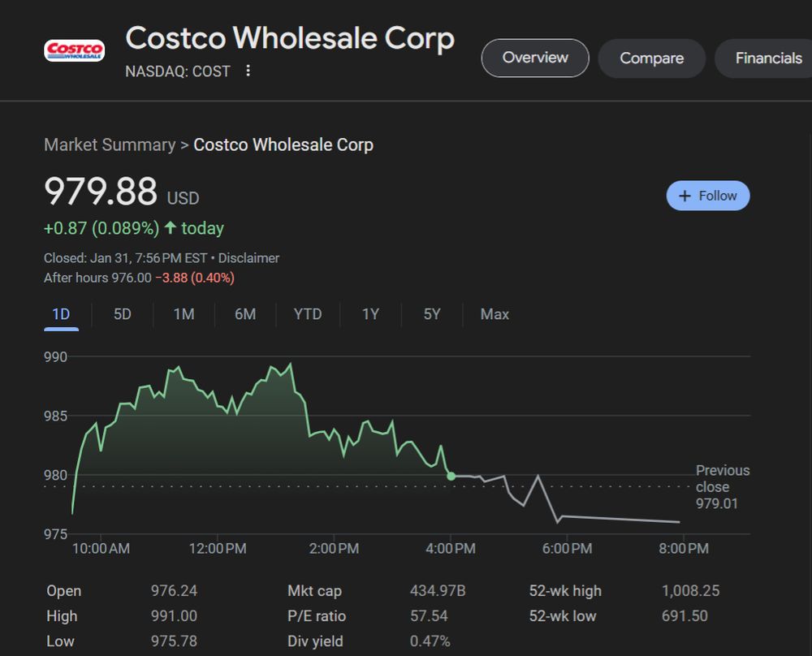Switch chart to YTD range
Image resolution: width=812 pixels, height=656 pixels.
coord(308,314)
